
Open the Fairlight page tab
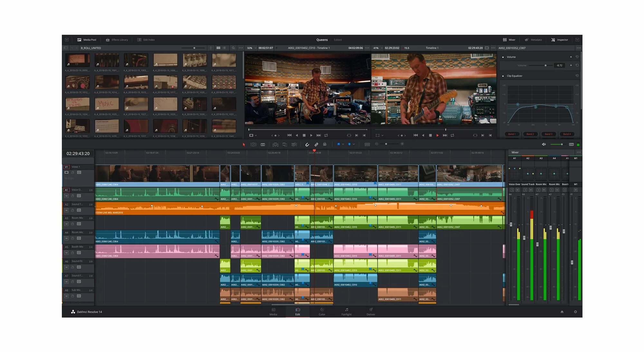click(x=346, y=311)
